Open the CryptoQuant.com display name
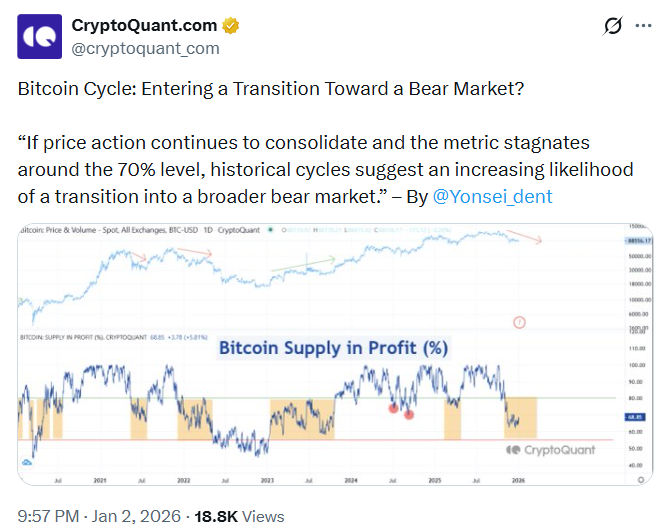The height and width of the screenshot is (529, 667). coord(141,24)
